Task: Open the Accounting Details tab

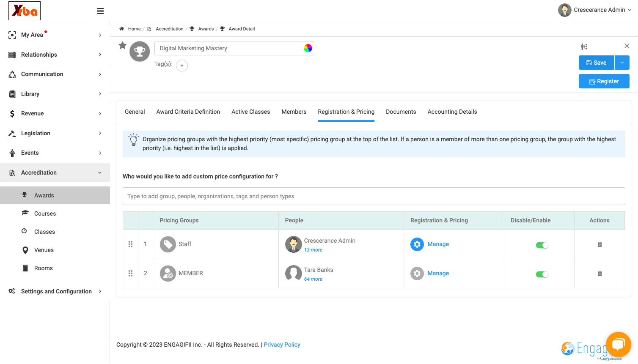Action: tap(452, 112)
